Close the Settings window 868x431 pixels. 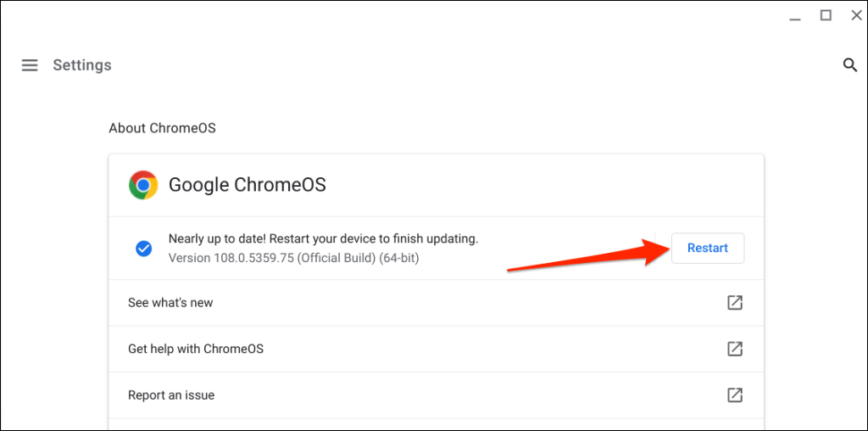tap(854, 15)
